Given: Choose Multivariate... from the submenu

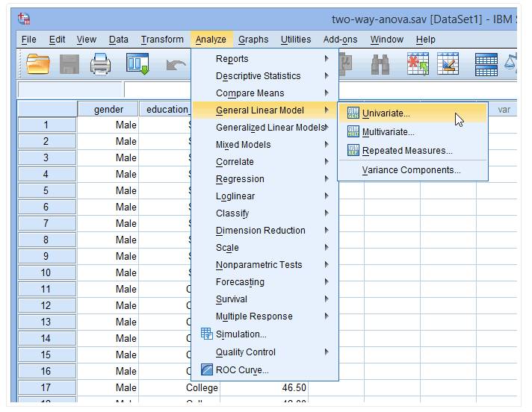Looking at the screenshot, I should (x=413, y=131).
